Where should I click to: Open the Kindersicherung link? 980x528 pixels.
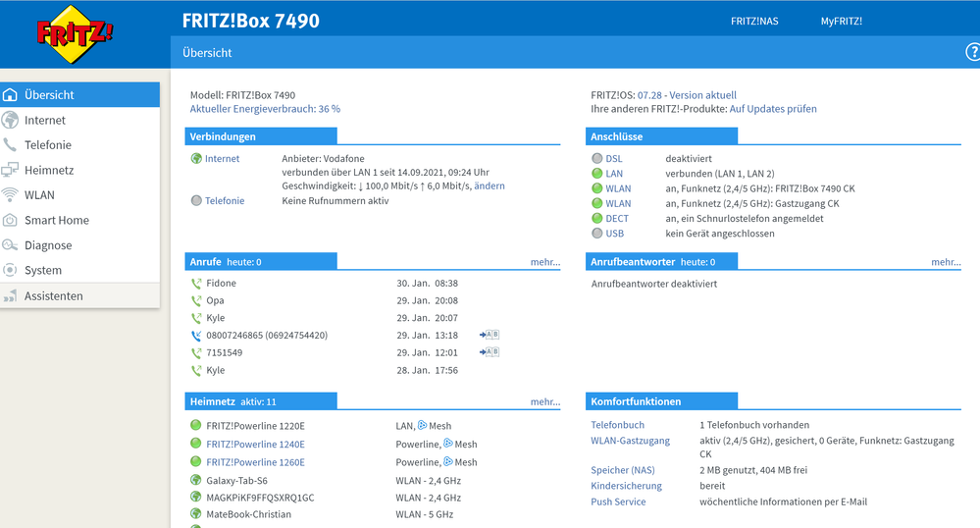626,486
